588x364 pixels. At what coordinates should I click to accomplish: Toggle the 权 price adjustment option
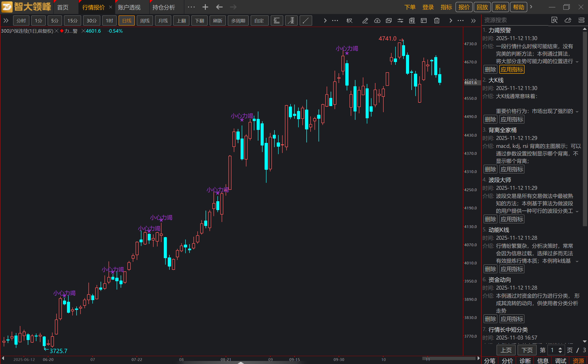pyautogui.click(x=349, y=21)
